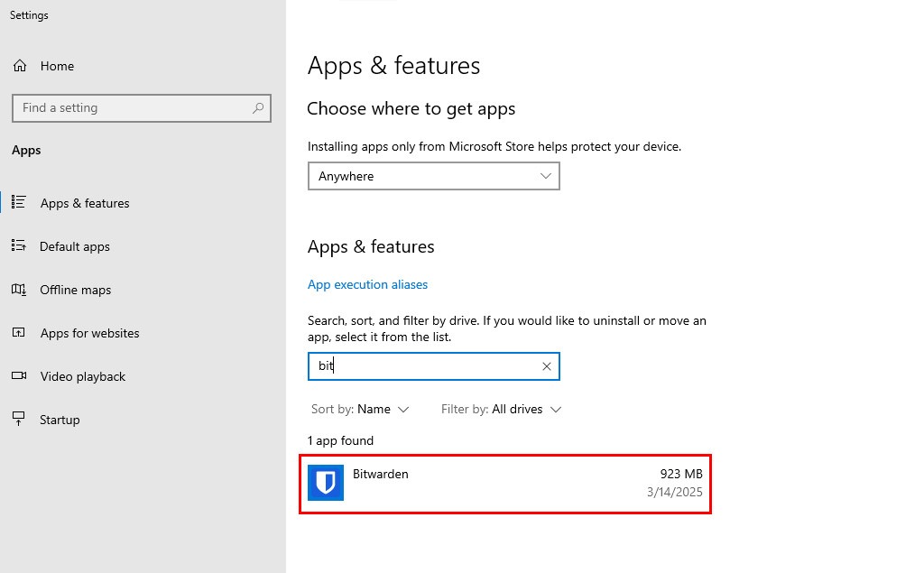Click the Choose where to get apps heading
This screenshot has height=573, width=924.
[411, 109]
